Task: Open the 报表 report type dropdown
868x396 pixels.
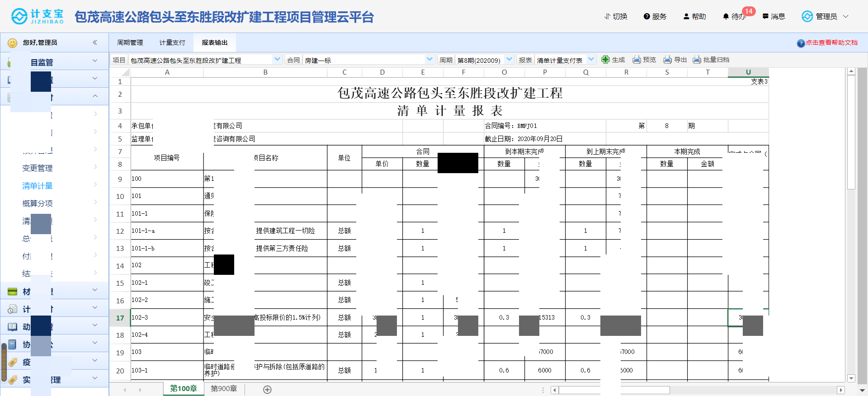Action: (591, 59)
